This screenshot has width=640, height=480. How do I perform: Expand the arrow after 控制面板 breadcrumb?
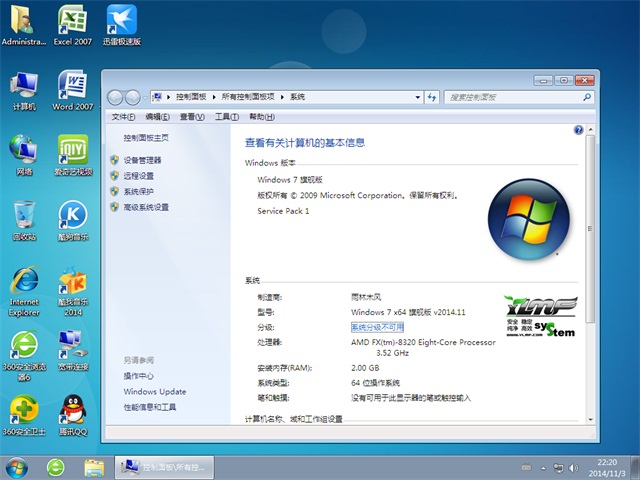point(214,97)
